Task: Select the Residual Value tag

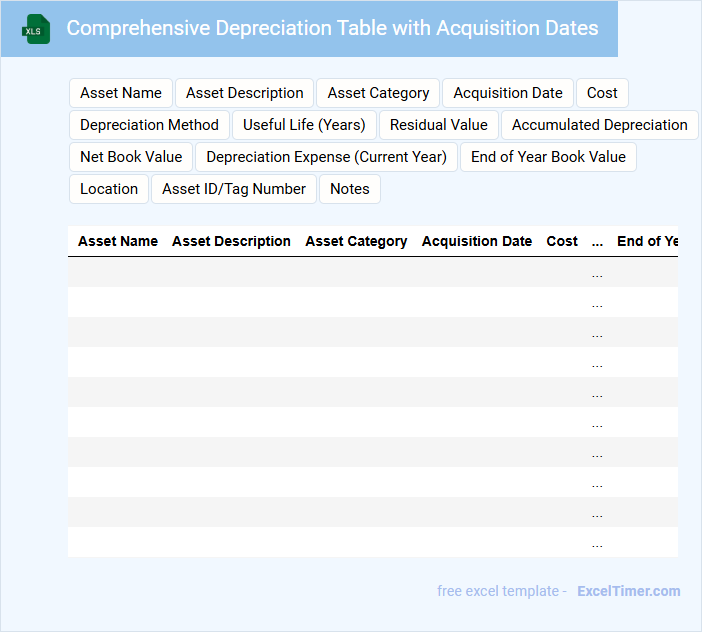Action: (438, 125)
